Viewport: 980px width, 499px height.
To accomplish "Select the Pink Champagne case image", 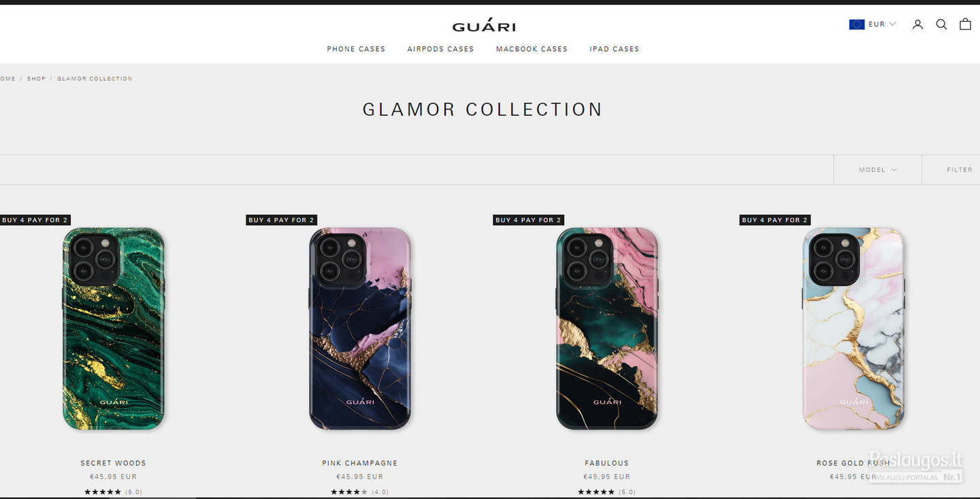I will pyautogui.click(x=360, y=329).
